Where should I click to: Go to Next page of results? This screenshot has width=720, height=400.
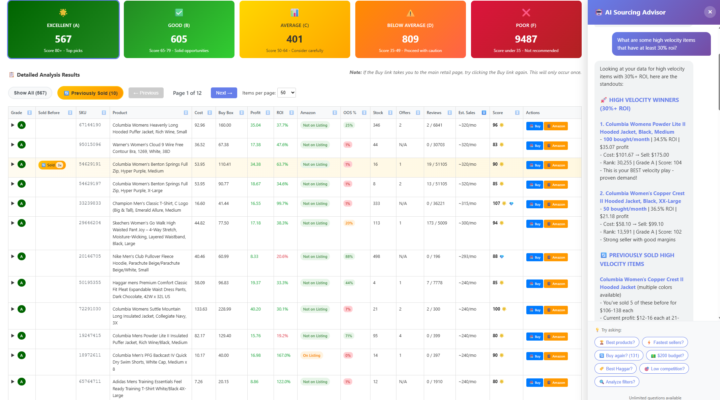(x=224, y=93)
